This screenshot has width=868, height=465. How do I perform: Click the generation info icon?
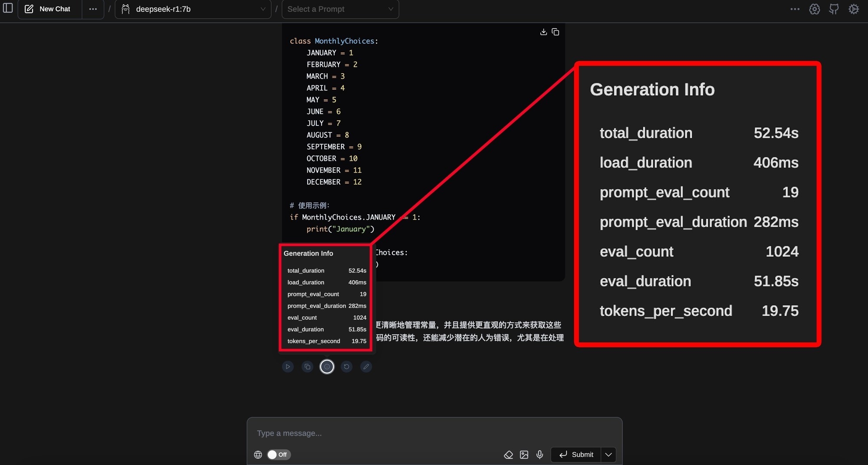(x=327, y=367)
